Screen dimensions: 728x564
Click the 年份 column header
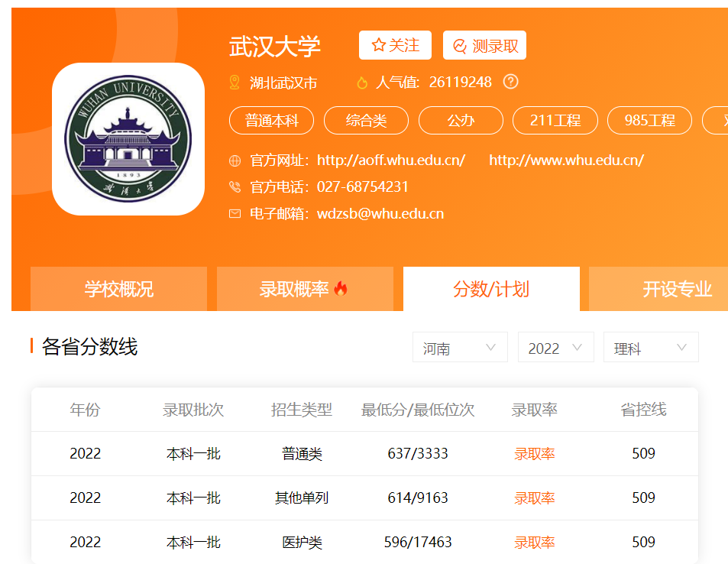(x=85, y=410)
